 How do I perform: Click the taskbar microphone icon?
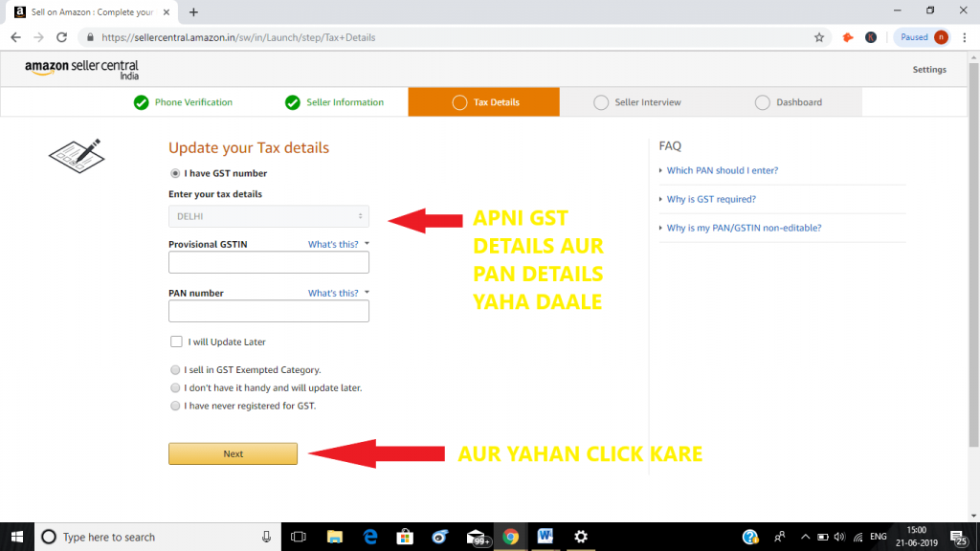(266, 537)
